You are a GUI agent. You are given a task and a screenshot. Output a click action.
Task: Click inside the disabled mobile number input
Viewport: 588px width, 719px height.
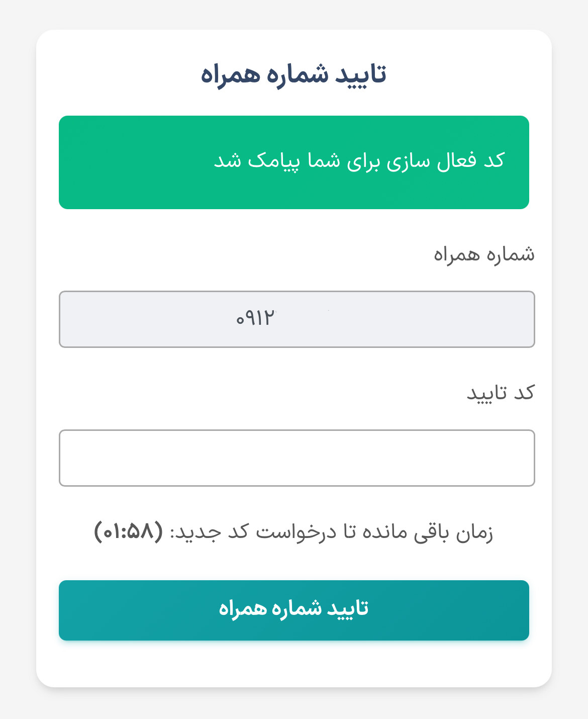point(298,317)
